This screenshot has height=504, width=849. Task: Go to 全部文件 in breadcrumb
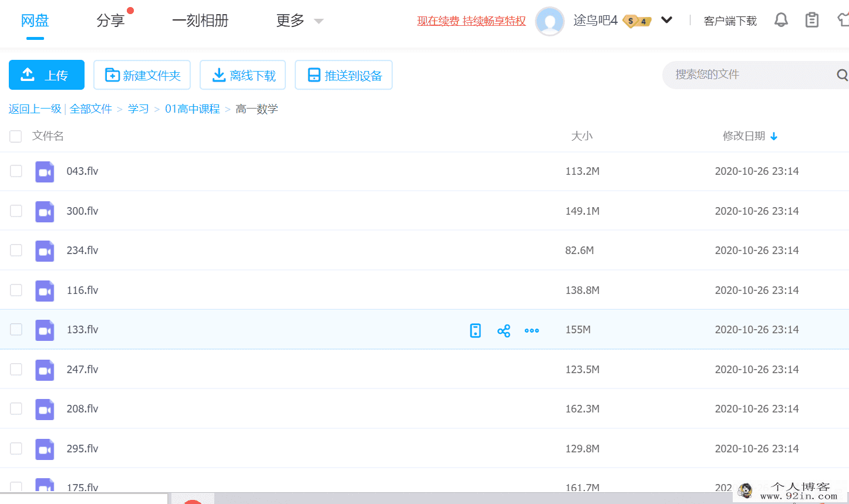(x=91, y=109)
